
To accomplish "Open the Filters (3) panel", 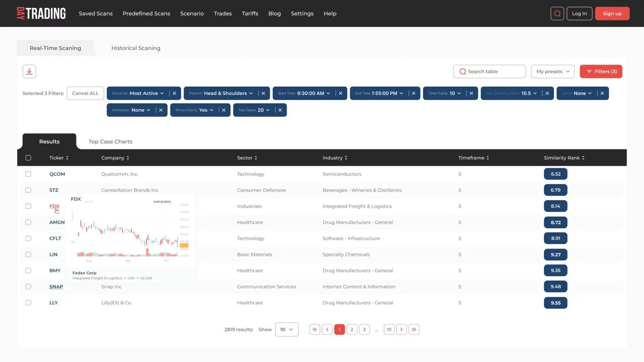I will pyautogui.click(x=601, y=71).
